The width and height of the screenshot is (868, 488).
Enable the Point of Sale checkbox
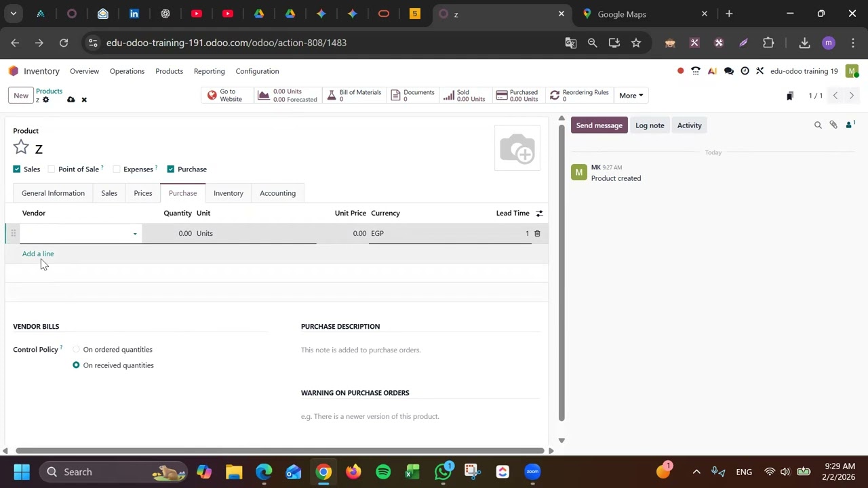[x=52, y=169]
